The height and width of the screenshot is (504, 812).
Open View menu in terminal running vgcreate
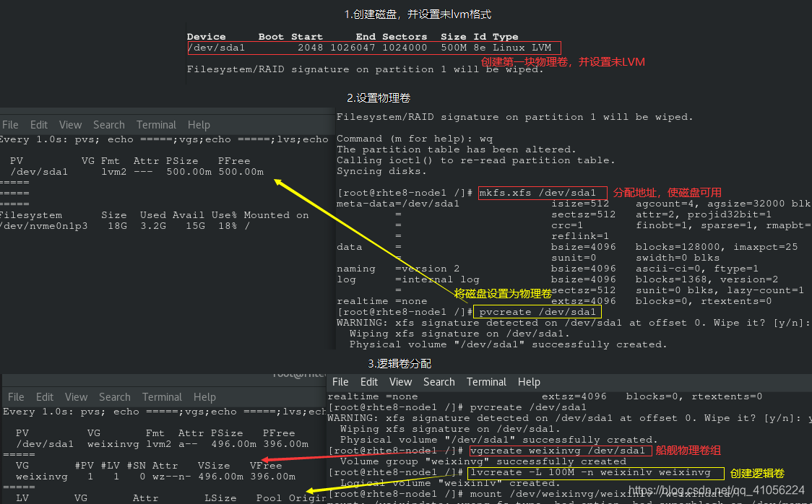coord(400,382)
